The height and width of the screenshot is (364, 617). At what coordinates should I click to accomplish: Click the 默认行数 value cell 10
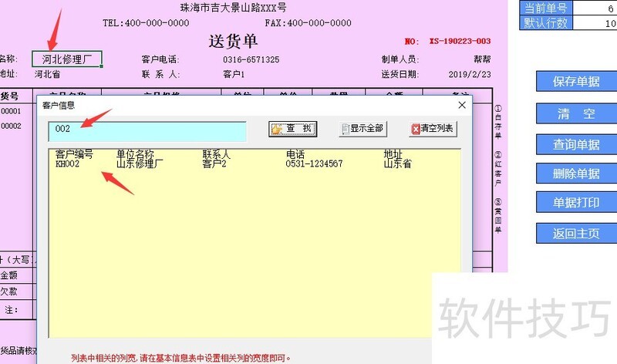[x=595, y=22]
